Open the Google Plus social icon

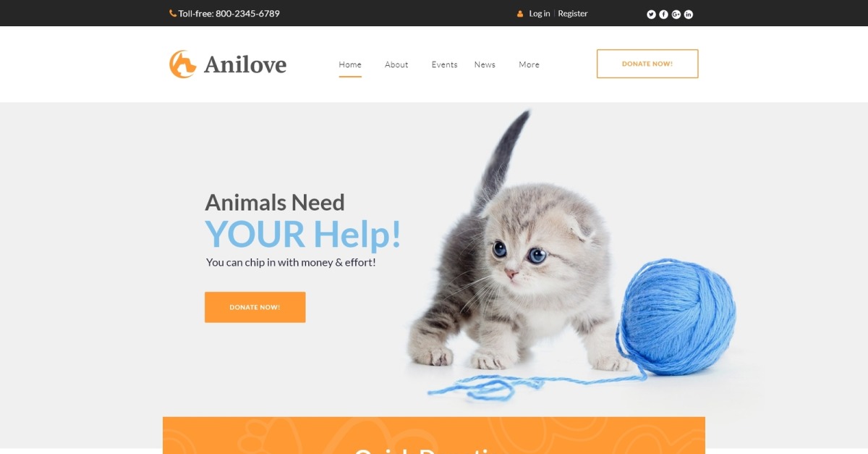coord(676,14)
